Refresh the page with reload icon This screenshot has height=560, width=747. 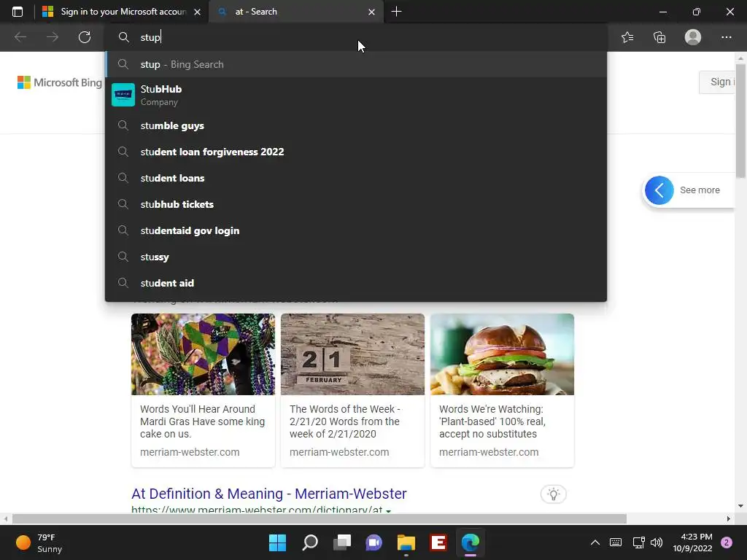[85, 37]
